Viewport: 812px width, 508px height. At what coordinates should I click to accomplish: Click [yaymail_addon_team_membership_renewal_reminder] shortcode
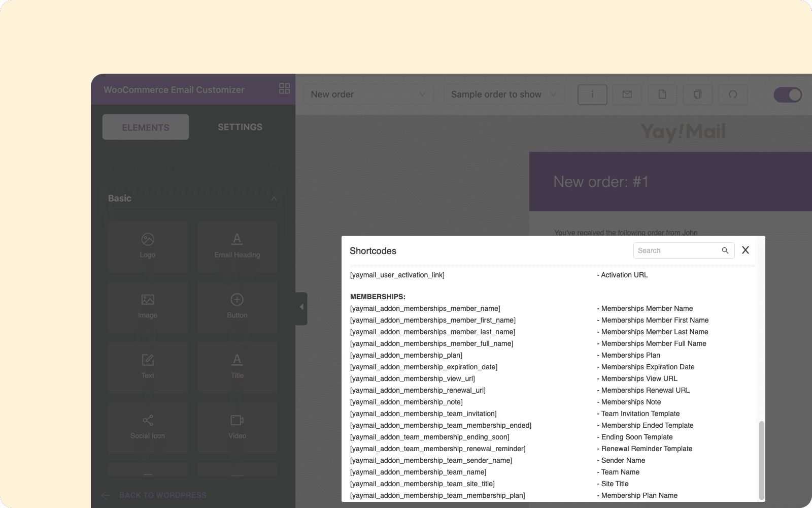click(x=438, y=449)
